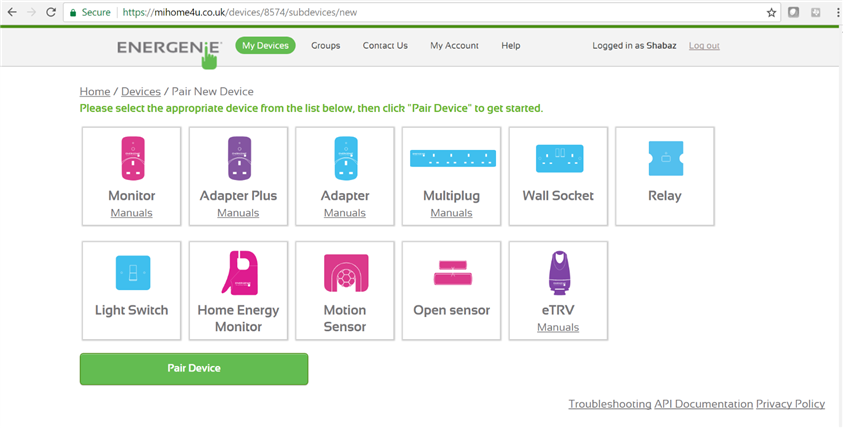Viewport: 843px width, 428px height.
Task: Log out of the account
Action: [x=704, y=46]
